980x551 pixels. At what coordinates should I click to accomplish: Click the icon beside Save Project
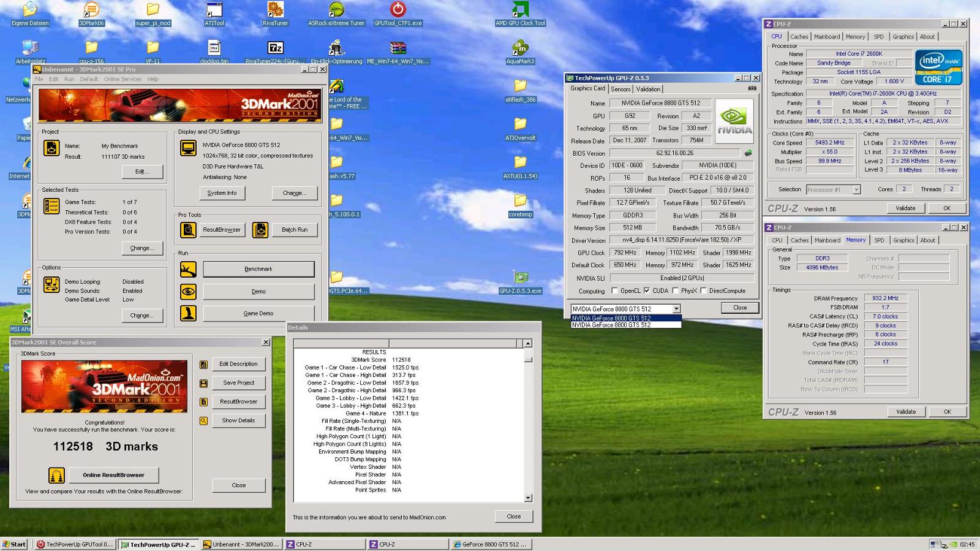coord(203,383)
